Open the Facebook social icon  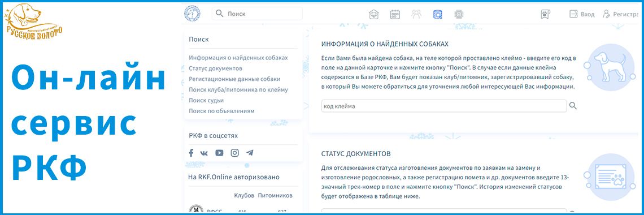click(191, 153)
